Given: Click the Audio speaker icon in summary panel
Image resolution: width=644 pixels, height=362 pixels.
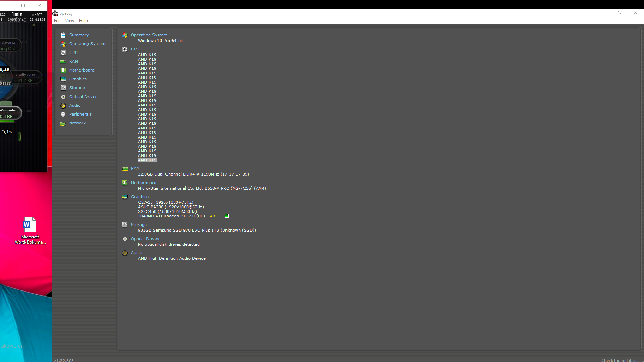Looking at the screenshot, I should coord(125,253).
